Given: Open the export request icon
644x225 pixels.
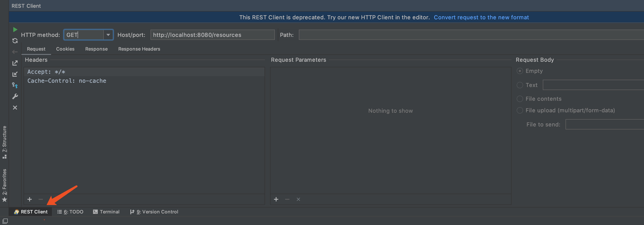Looking at the screenshot, I should tap(15, 63).
